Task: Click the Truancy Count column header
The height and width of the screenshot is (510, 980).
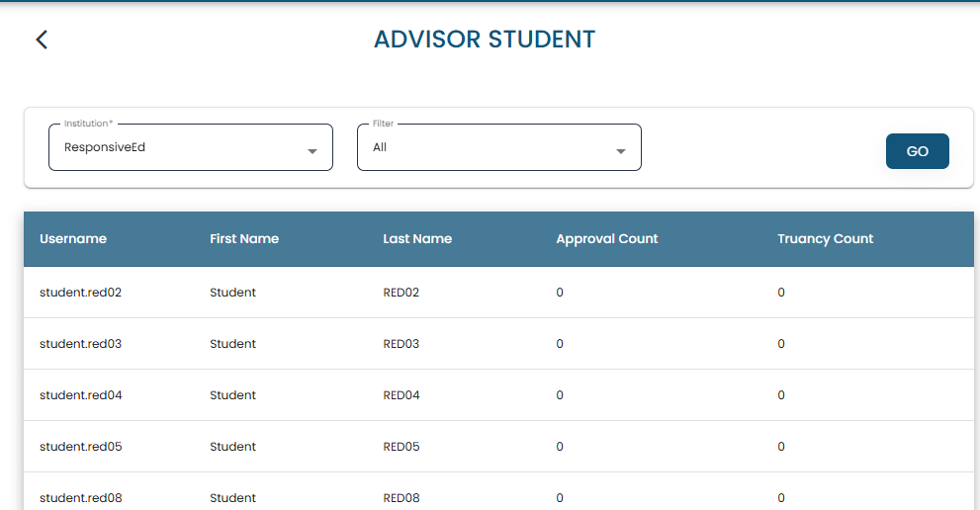Action: (825, 239)
